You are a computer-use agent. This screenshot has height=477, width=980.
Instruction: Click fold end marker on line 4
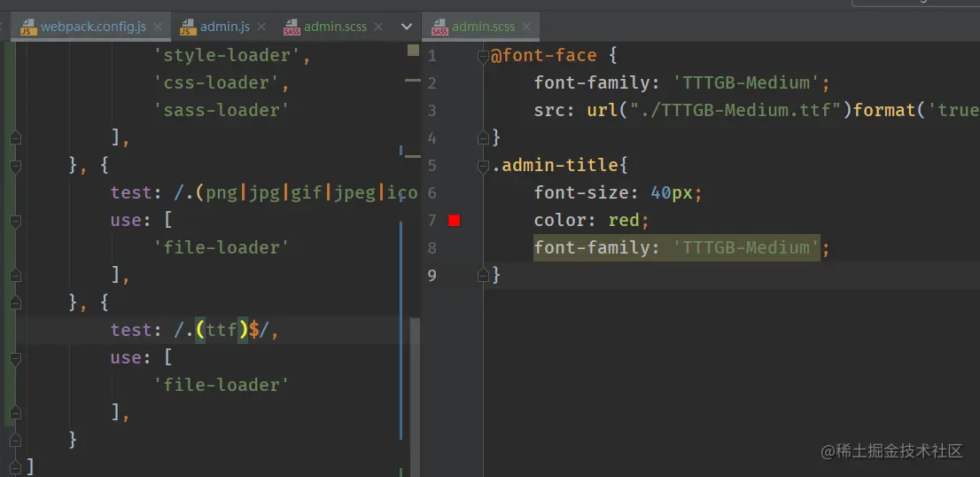tap(483, 137)
